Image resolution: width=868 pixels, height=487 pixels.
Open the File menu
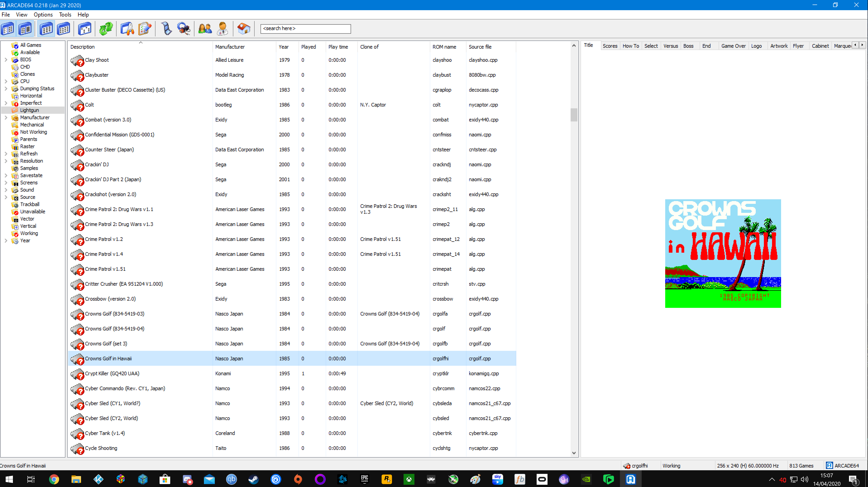click(6, 14)
